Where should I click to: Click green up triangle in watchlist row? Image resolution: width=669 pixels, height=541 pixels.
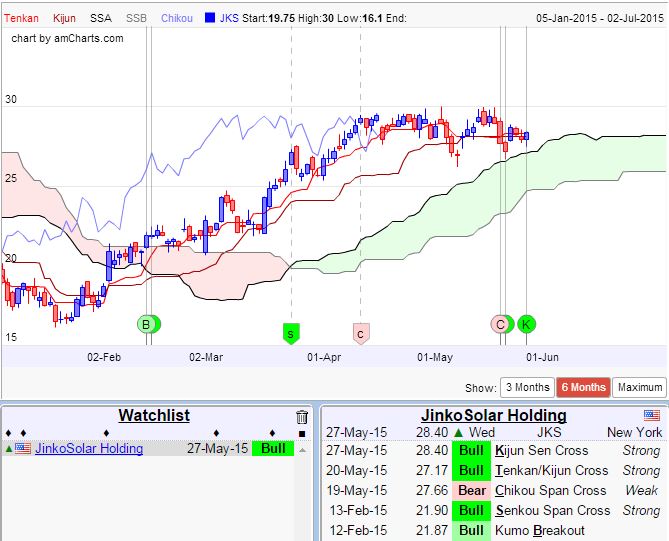(x=8, y=449)
